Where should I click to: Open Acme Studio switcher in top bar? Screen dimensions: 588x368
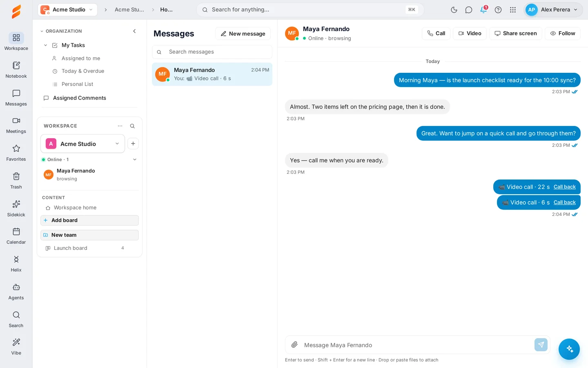tap(68, 9)
